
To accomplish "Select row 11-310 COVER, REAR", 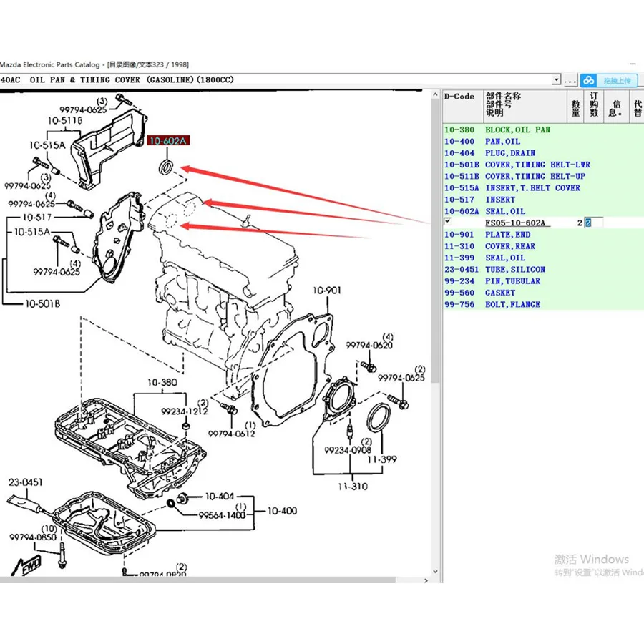I will point(543,246).
